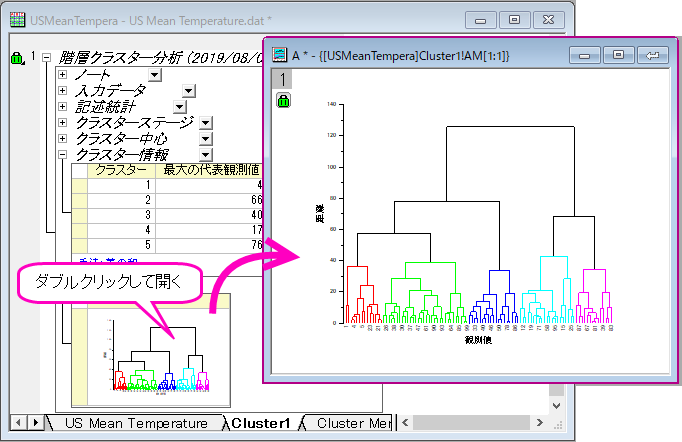Click cluster cell with value 5
This screenshot has height=442, width=682.
(121, 245)
